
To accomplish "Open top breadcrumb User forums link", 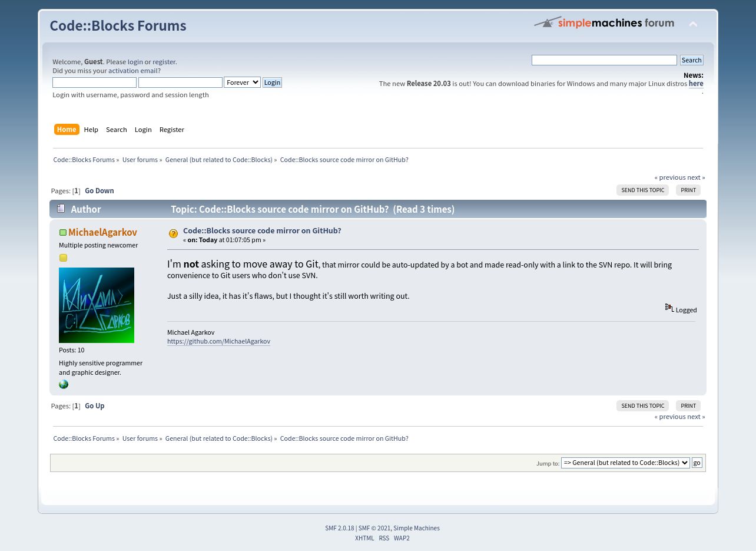I will 140,160.
